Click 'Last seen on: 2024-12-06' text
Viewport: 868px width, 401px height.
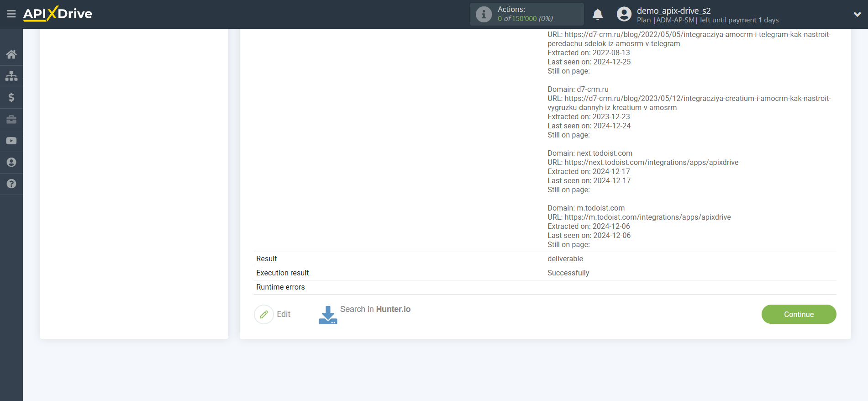pos(589,235)
